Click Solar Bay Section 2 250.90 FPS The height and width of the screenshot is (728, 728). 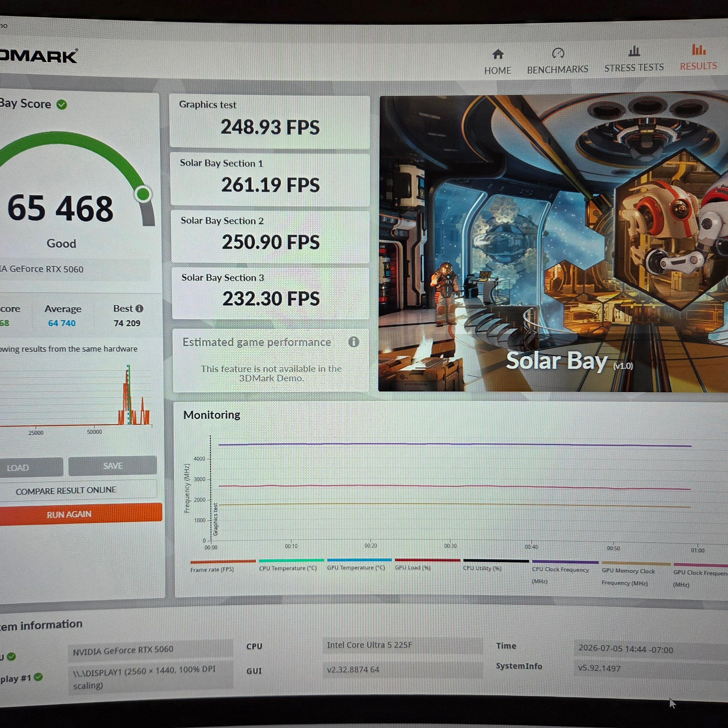tap(270, 236)
